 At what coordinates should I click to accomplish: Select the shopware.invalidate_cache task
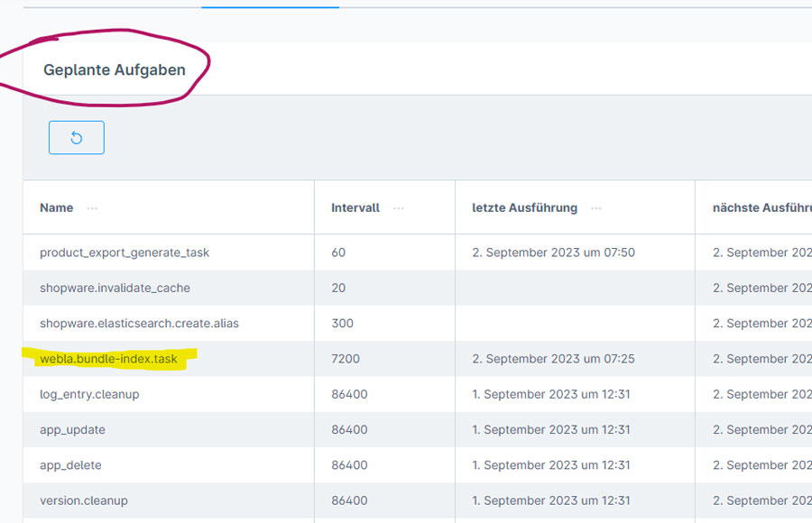[x=115, y=289]
